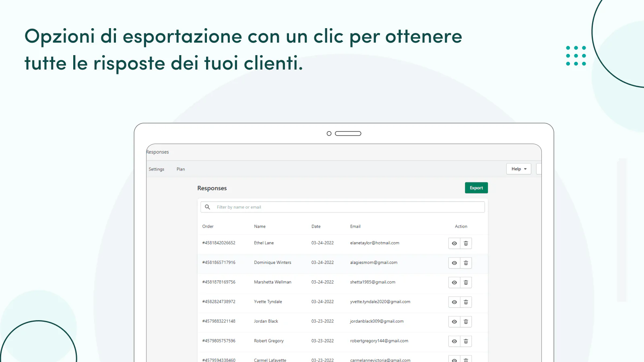Click the name Dominique Winters
The height and width of the screenshot is (362, 644).
click(272, 263)
